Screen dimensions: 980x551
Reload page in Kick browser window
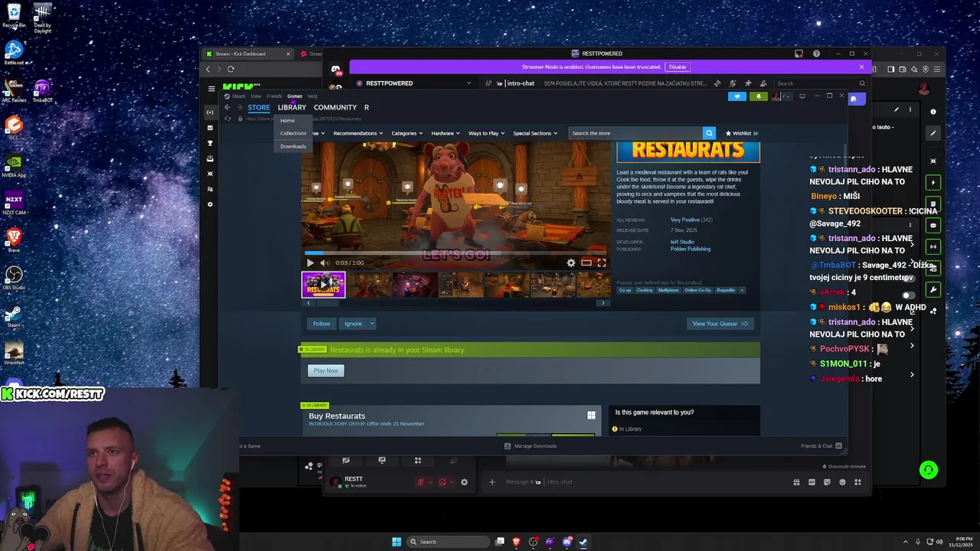tap(230, 69)
